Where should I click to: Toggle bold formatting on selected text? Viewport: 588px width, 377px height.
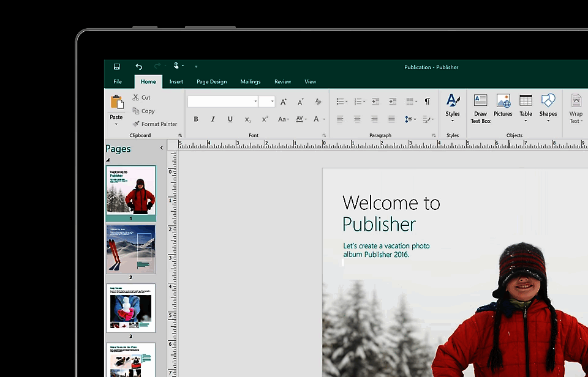pyautogui.click(x=195, y=119)
